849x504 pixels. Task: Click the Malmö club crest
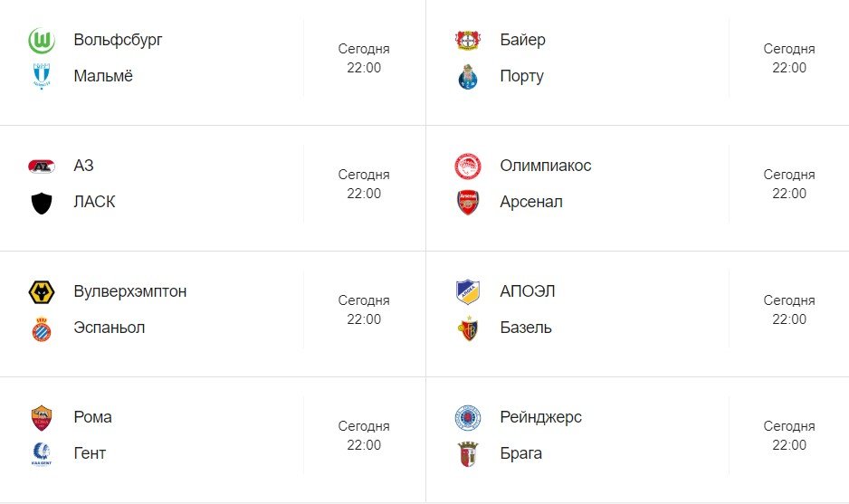pyautogui.click(x=42, y=77)
